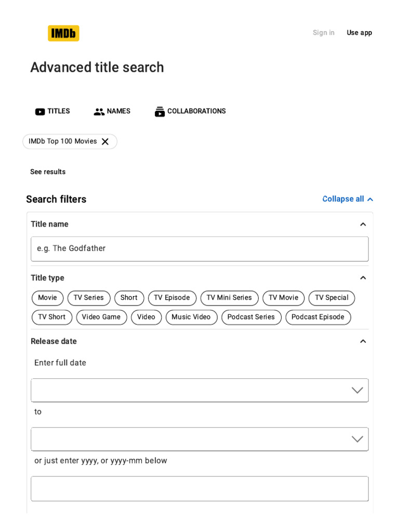Toggle the Video Game title type chip
The image size is (399, 532).
101,317
